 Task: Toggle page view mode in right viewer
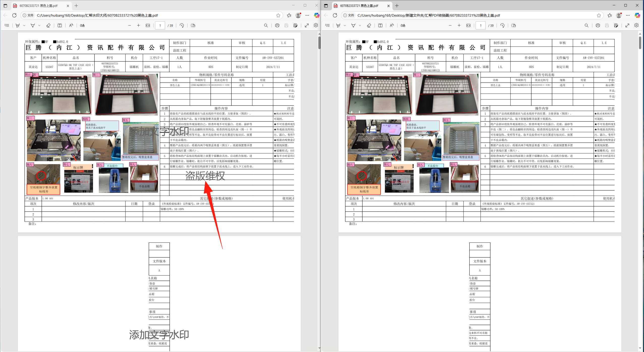[514, 25]
